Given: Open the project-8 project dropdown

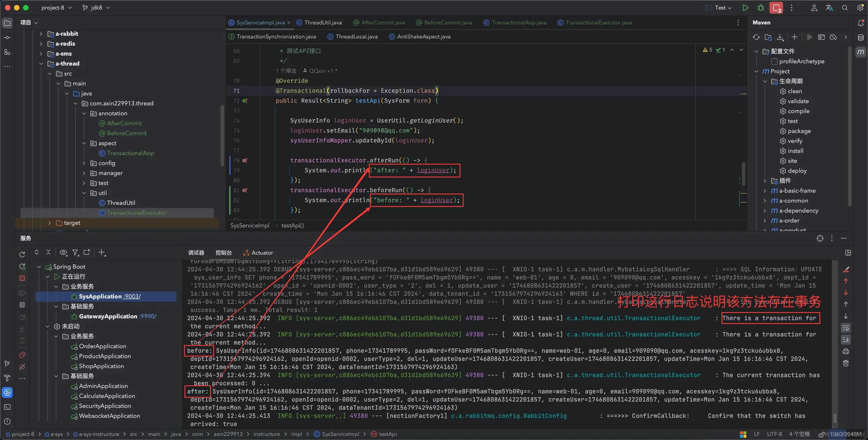Looking at the screenshot, I should click(56, 7).
